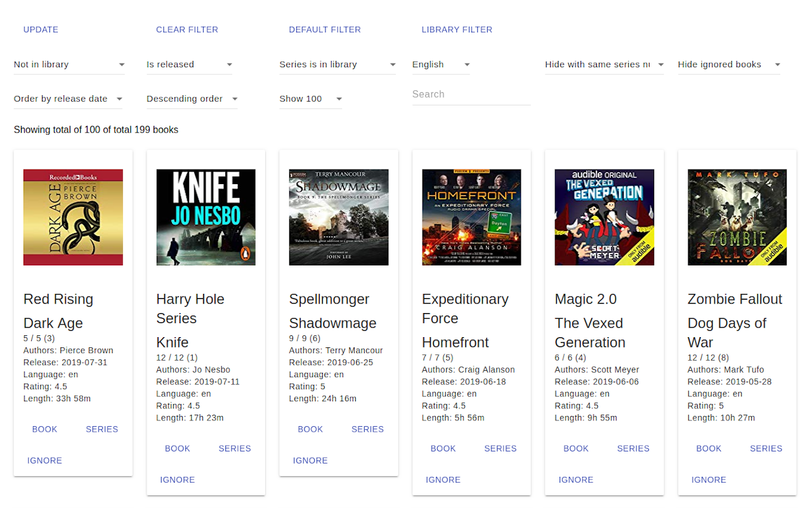Viewport: 812px width, 508px height.
Task: Click CLEAR FILTER button
Action: (187, 30)
